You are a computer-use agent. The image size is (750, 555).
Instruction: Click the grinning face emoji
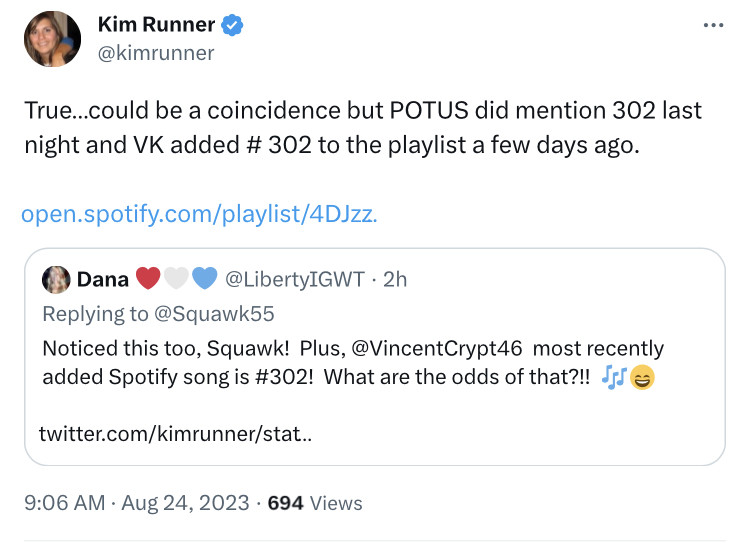[643, 378]
